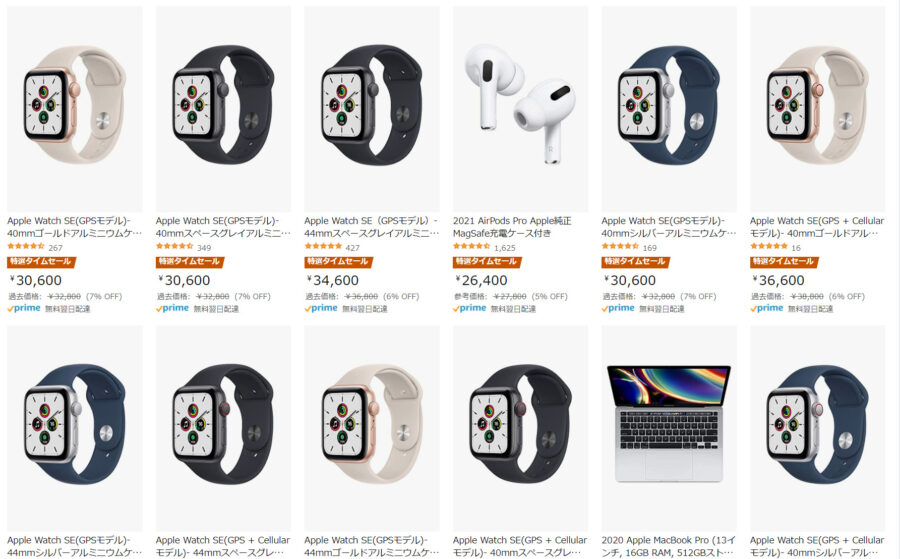Click time sale badge above ¥26,400
This screenshot has width=900, height=559.
point(487,262)
